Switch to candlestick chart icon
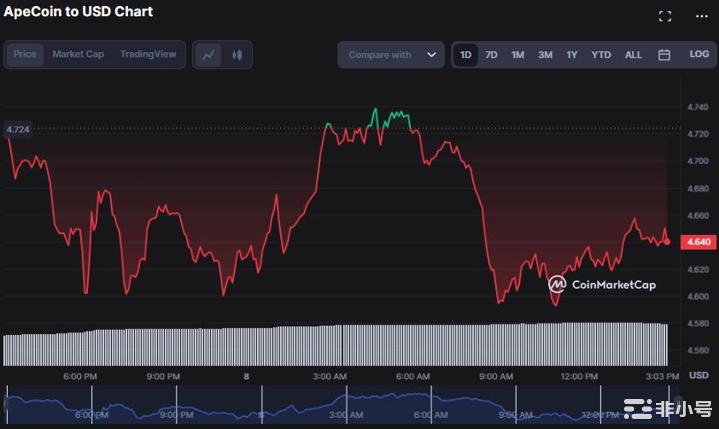Screen dimensions: 719x429 click(x=237, y=55)
